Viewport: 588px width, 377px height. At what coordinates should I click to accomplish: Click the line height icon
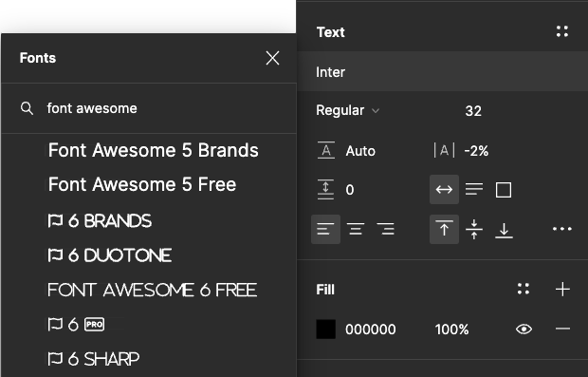(x=326, y=151)
